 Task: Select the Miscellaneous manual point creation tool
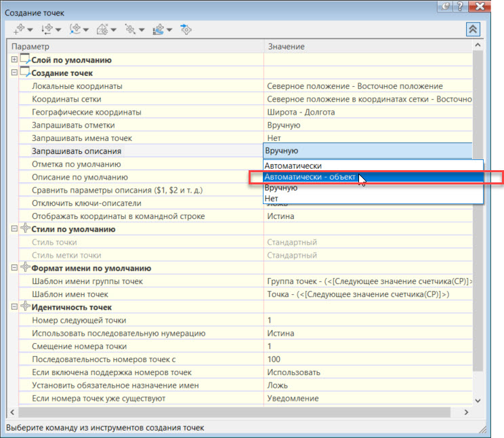[19, 30]
